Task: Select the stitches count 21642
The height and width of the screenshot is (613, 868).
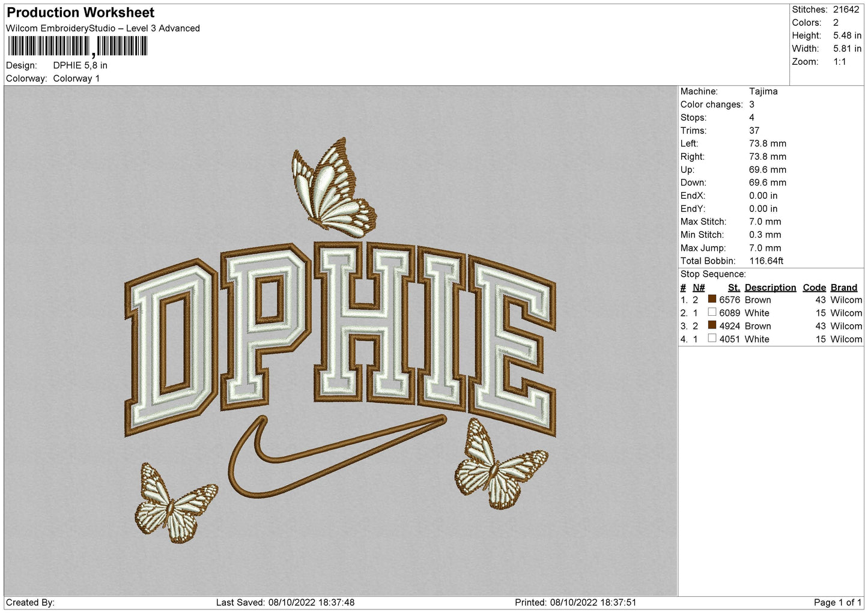Action: 846,10
